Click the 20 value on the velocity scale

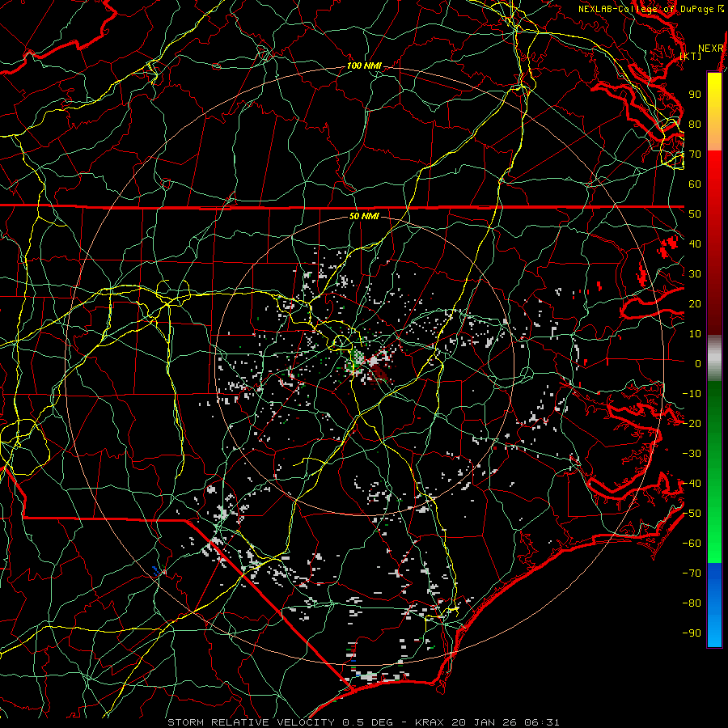[695, 304]
